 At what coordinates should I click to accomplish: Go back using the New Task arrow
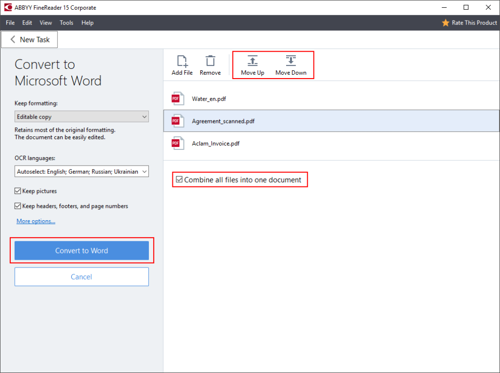pos(13,39)
